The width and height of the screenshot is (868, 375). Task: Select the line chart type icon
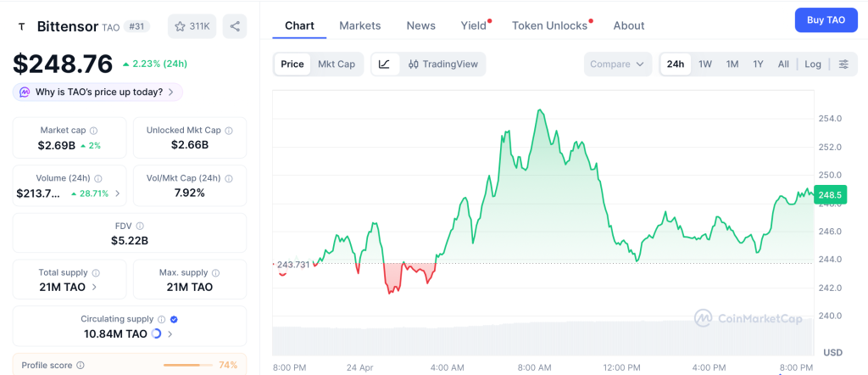(384, 64)
